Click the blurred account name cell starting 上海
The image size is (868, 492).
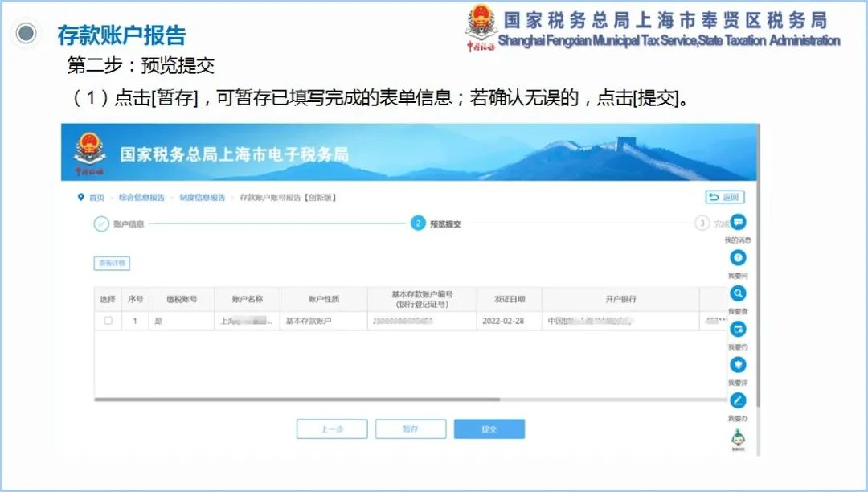click(x=248, y=321)
